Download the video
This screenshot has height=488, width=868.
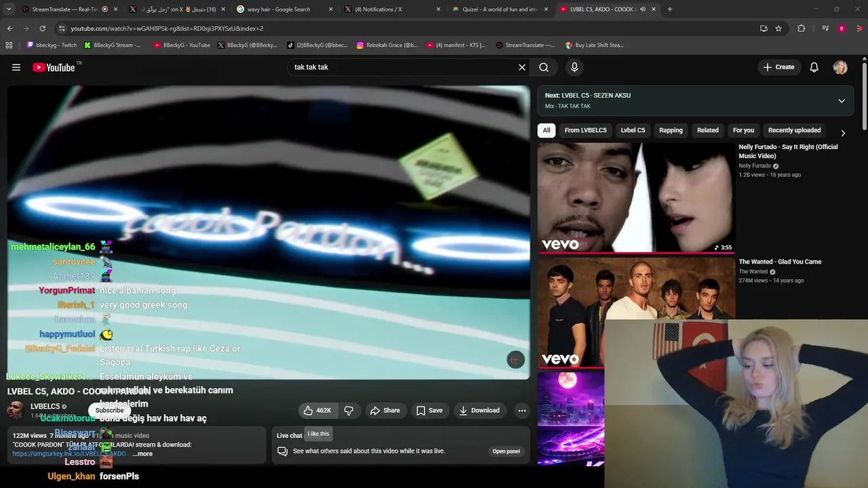[479, 410]
